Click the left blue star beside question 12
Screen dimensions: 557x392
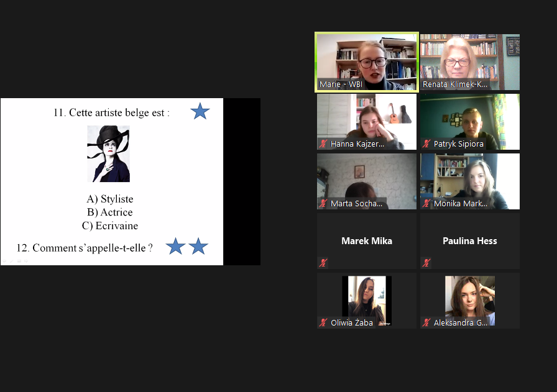tap(175, 246)
